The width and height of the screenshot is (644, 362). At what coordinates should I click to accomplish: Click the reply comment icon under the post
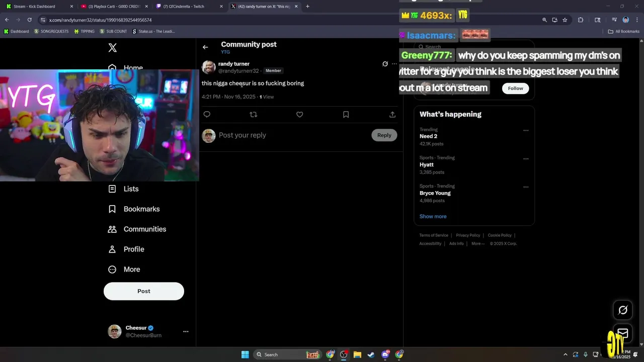(x=207, y=115)
